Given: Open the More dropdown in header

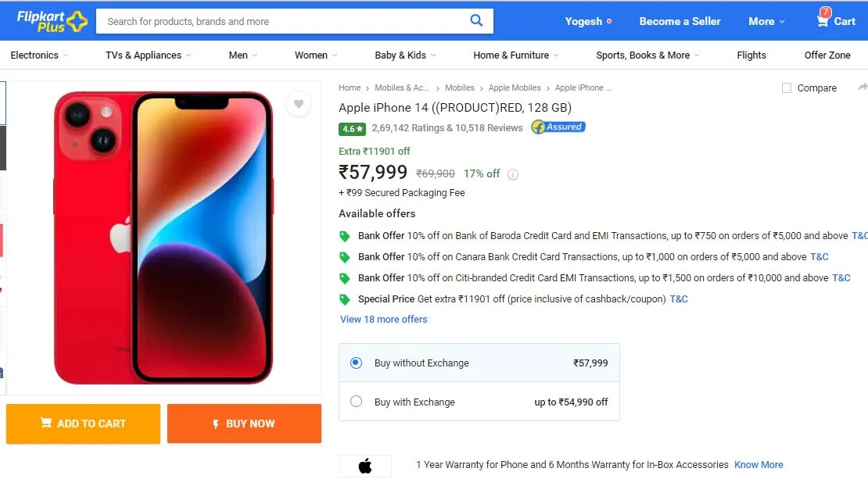Looking at the screenshot, I should click(766, 22).
